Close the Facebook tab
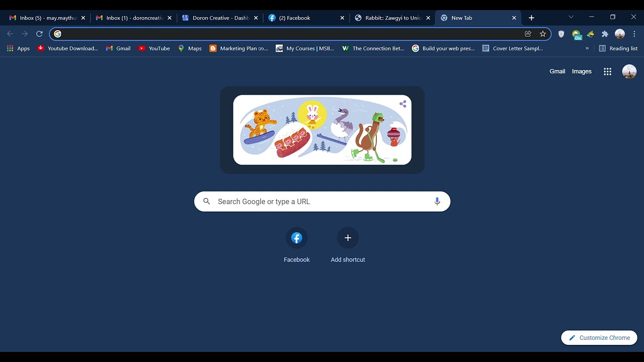This screenshot has height=362, width=644. (x=342, y=18)
